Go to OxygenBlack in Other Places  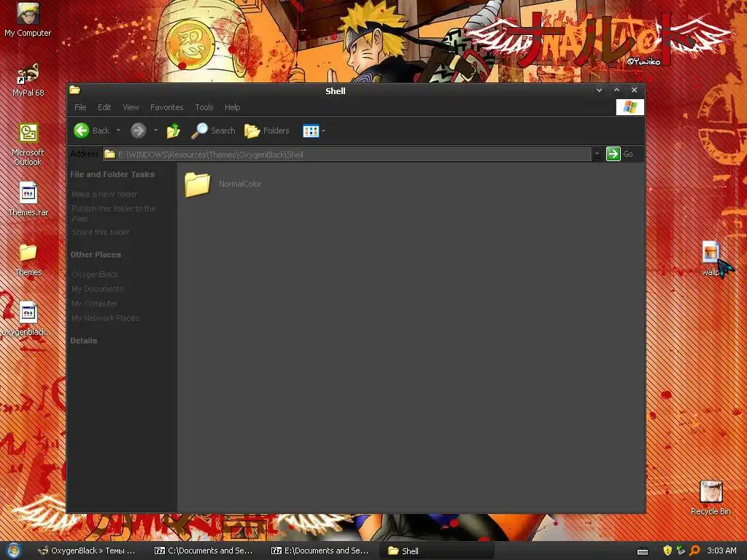(95, 274)
